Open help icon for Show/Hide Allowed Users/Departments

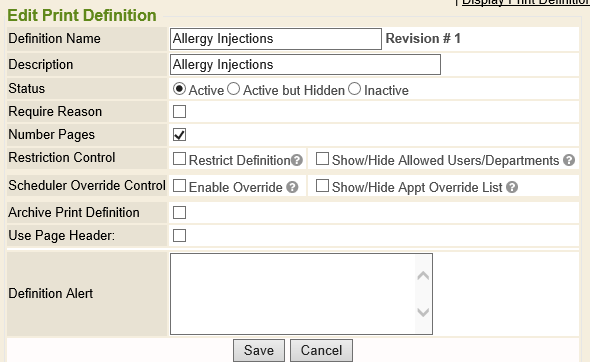pos(569,160)
